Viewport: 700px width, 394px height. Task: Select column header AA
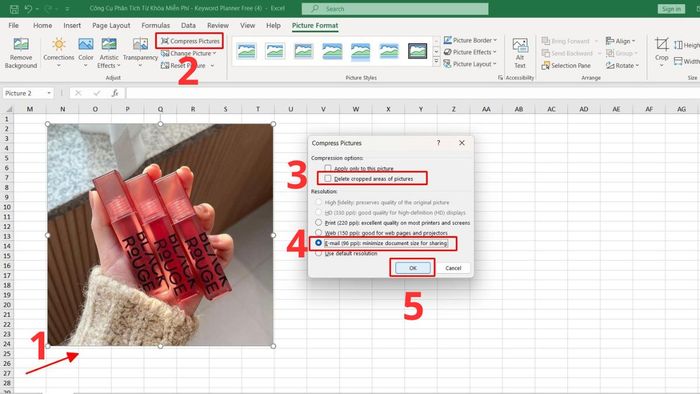(486, 109)
